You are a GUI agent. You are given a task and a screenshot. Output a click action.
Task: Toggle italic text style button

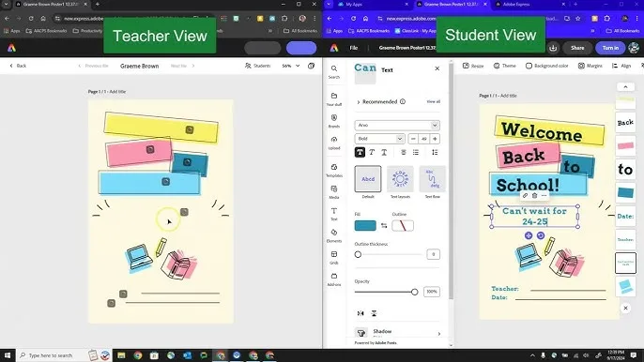tap(372, 152)
